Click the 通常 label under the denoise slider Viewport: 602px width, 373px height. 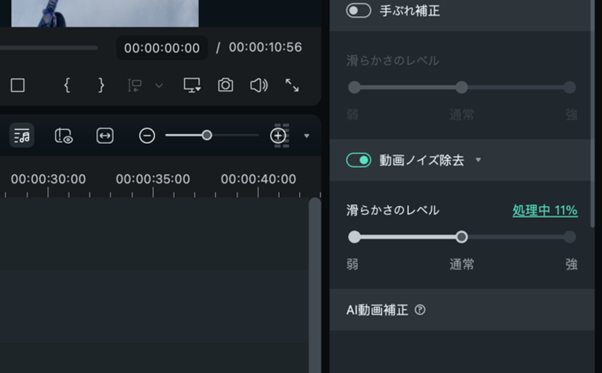coord(462,264)
